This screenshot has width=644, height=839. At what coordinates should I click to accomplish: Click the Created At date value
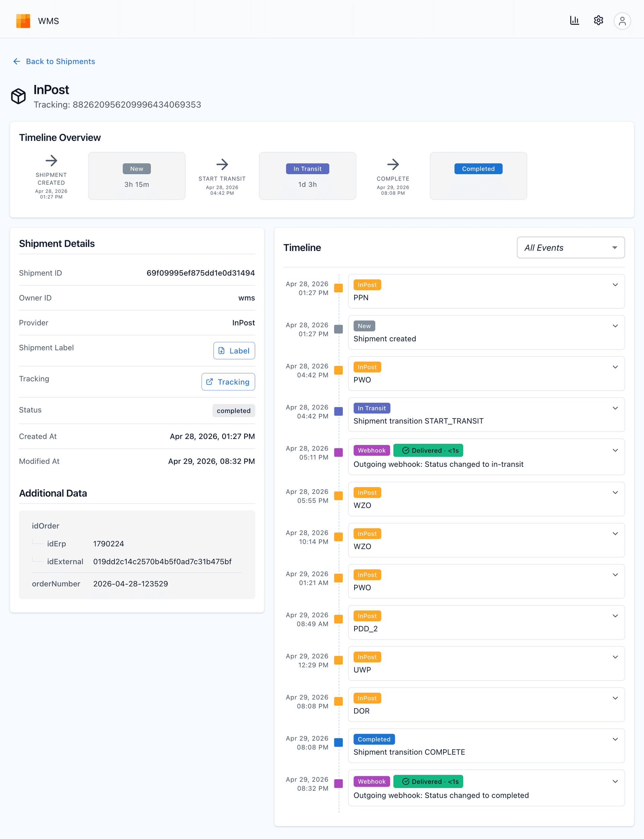tap(212, 436)
